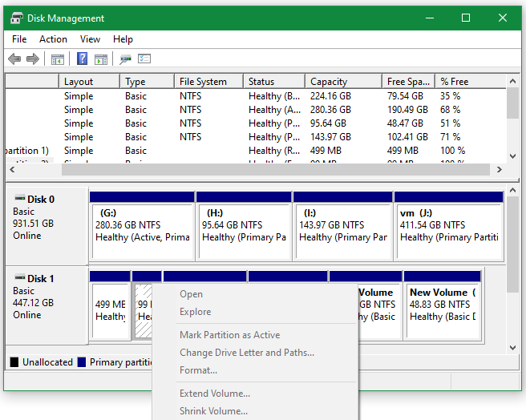Screen dimensions: 526x420
Task: Open the blue Help question-mark icon
Action: click(x=82, y=59)
